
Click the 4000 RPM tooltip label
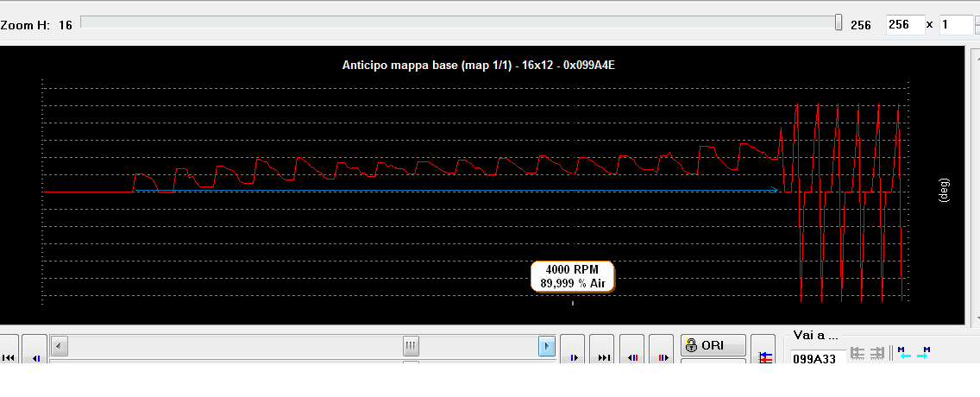point(573,276)
